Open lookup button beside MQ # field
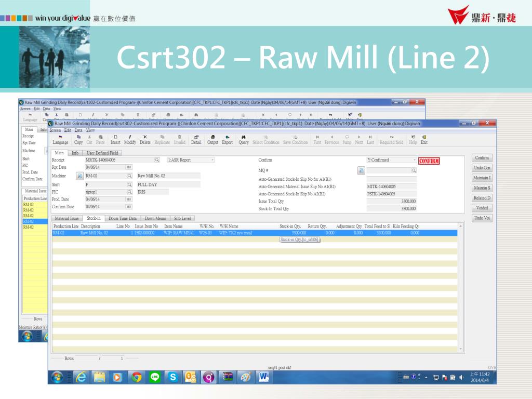Image resolution: width=532 pixels, height=399 pixels. pyautogui.click(x=361, y=170)
